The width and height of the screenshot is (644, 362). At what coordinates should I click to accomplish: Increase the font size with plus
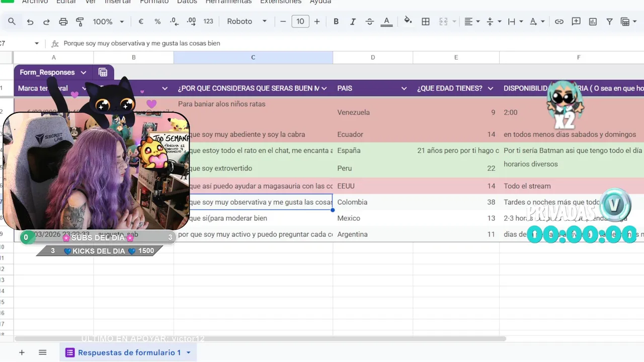317,22
